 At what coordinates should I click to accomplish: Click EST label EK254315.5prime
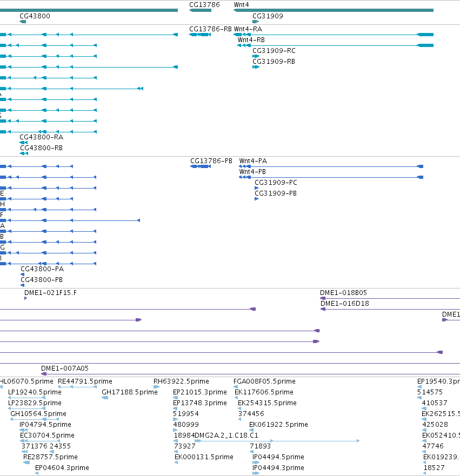[267, 403]
